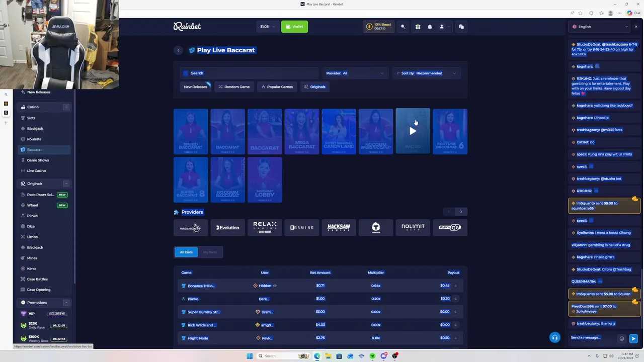Select the Play'n GO provider logo

(450, 228)
